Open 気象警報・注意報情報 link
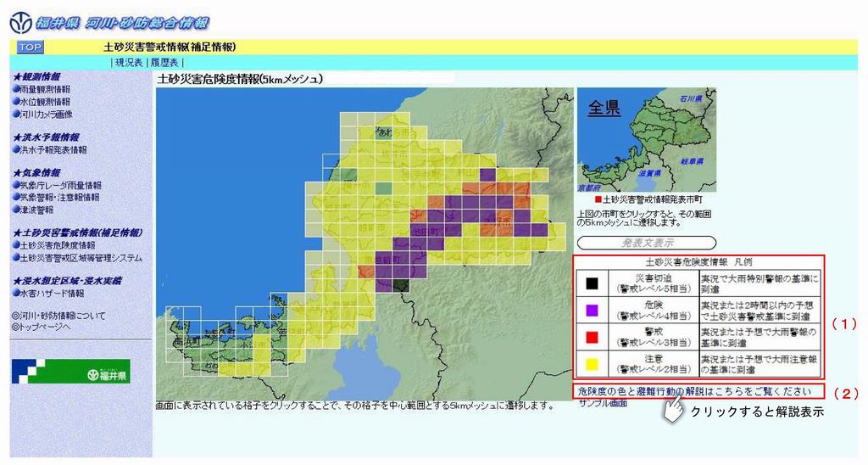The image size is (868, 465). tap(59, 198)
